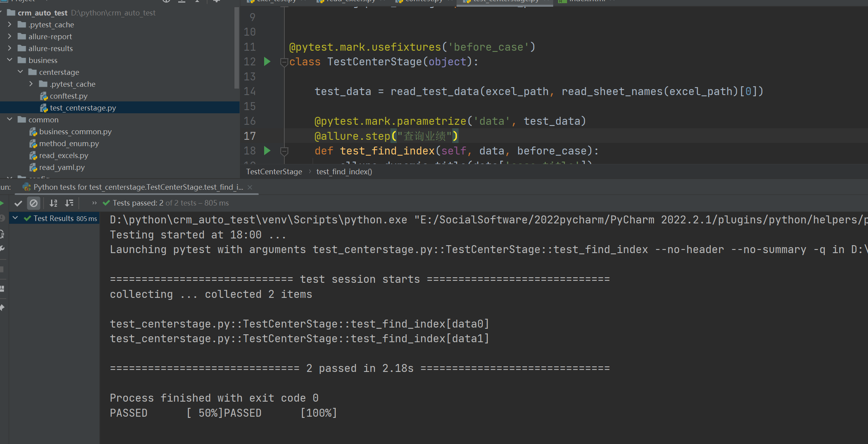Viewport: 868px width, 444px height.
Task: Sort test results by duration
Action: [69, 203]
